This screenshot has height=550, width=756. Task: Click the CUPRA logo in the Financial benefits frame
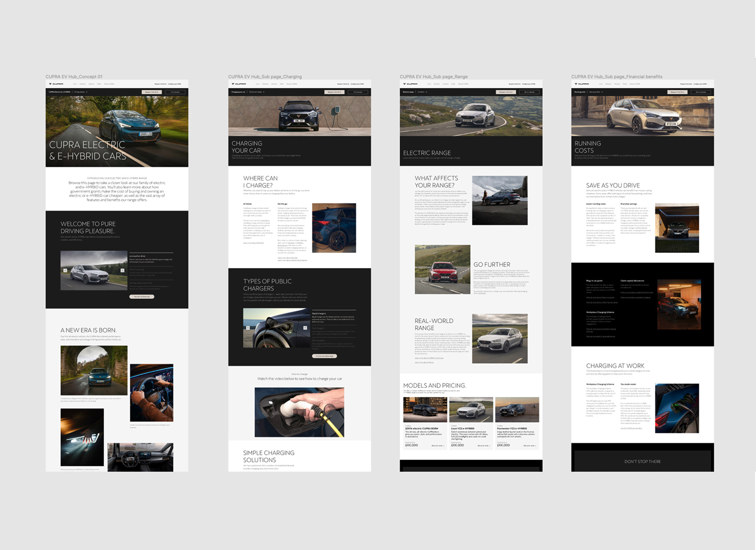coord(582,84)
